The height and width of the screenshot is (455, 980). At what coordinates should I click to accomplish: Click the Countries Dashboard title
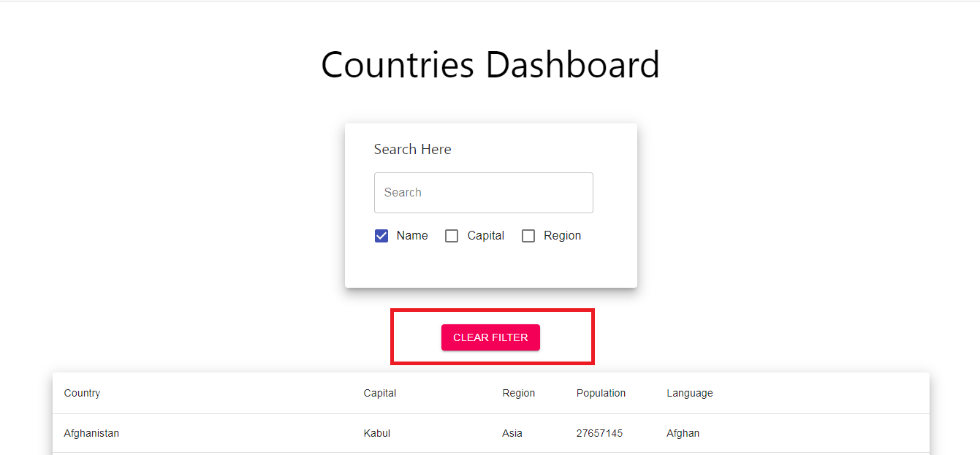pos(490,65)
